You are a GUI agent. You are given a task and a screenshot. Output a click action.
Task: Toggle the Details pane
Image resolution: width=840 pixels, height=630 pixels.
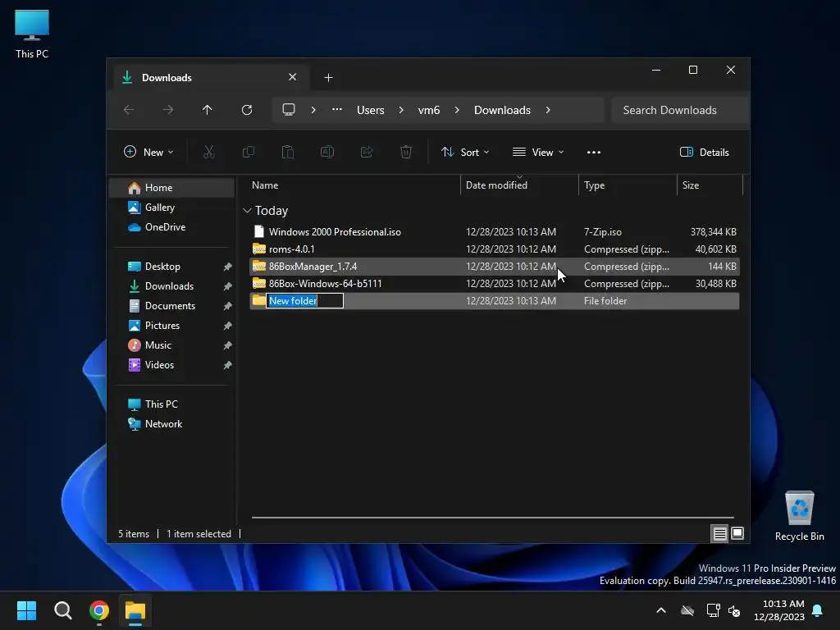(704, 152)
